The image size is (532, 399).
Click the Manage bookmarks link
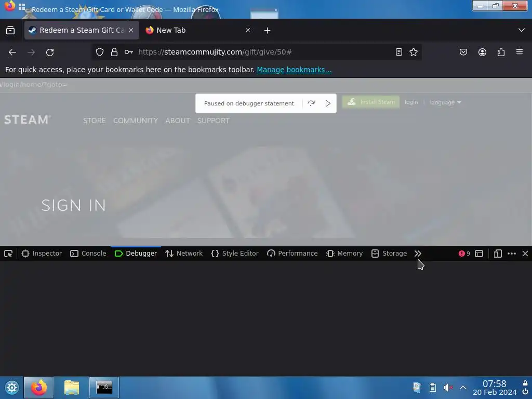pos(294,70)
